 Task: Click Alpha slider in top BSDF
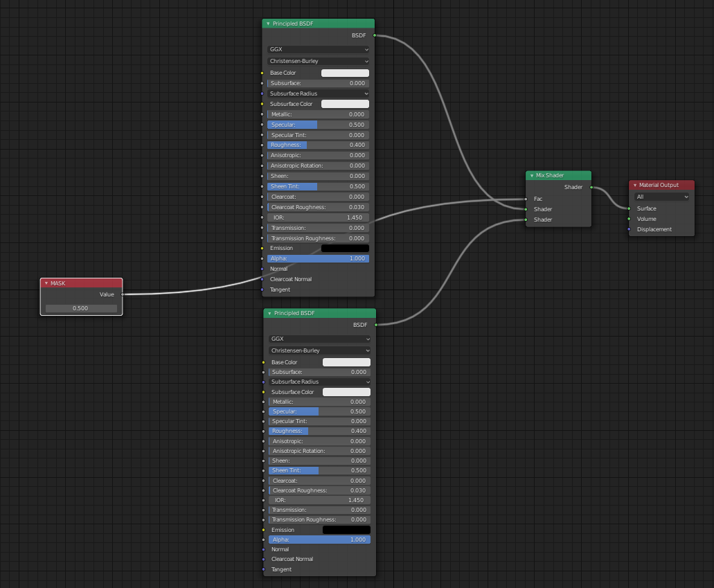319,258
